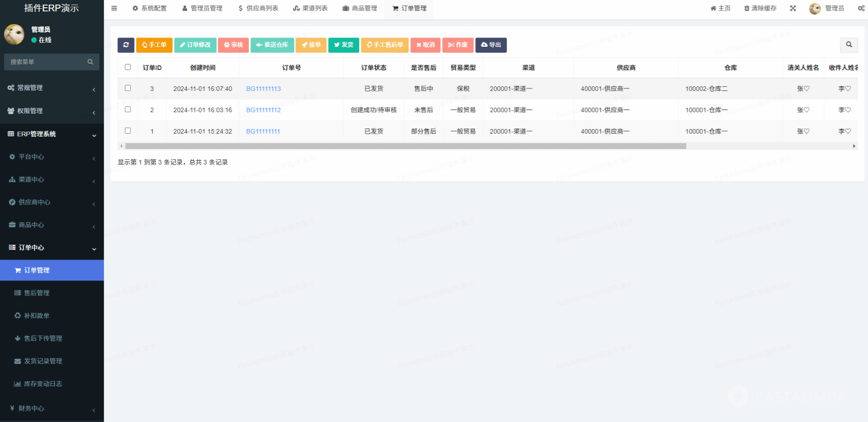Open order link BG11111112

coord(263,110)
